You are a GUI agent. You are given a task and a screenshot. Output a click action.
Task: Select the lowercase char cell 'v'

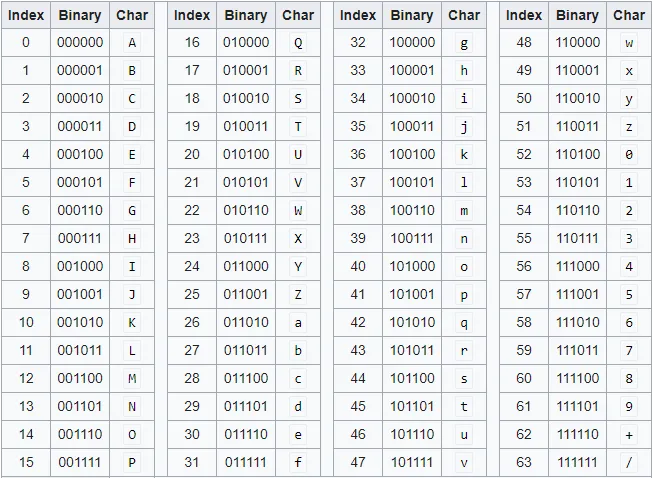[464, 462]
